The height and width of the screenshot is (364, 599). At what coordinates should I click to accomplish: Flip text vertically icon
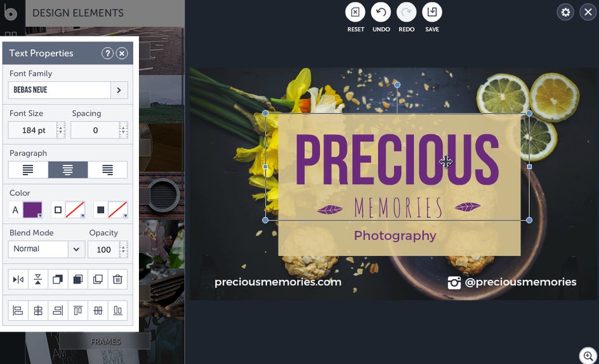tap(38, 280)
